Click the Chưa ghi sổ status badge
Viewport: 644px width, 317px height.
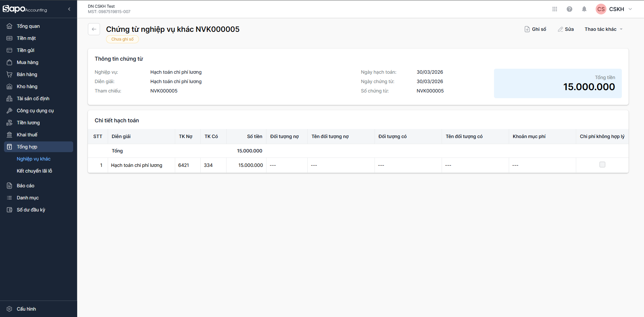122,39
